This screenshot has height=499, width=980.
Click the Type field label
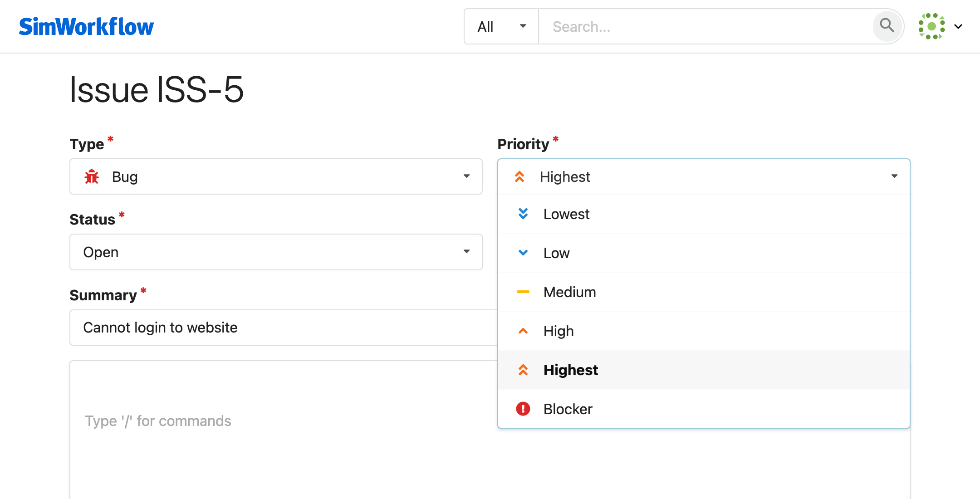[x=87, y=144]
